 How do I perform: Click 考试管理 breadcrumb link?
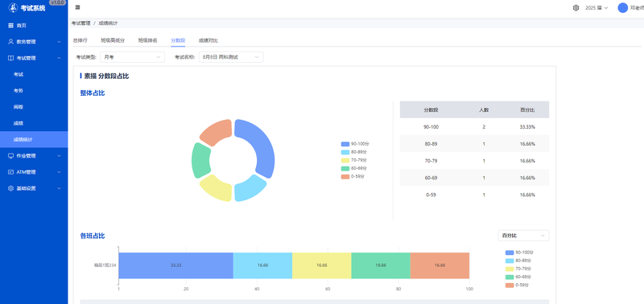81,23
